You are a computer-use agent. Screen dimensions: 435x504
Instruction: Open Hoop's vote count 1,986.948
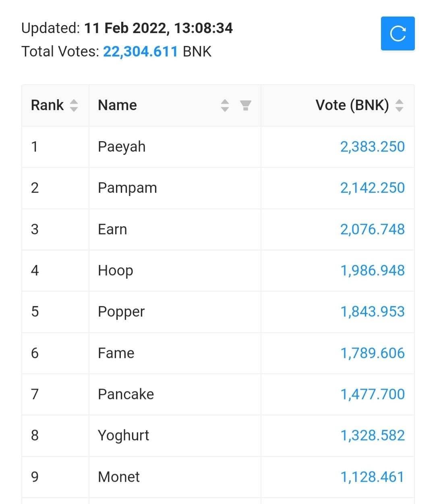[372, 271]
